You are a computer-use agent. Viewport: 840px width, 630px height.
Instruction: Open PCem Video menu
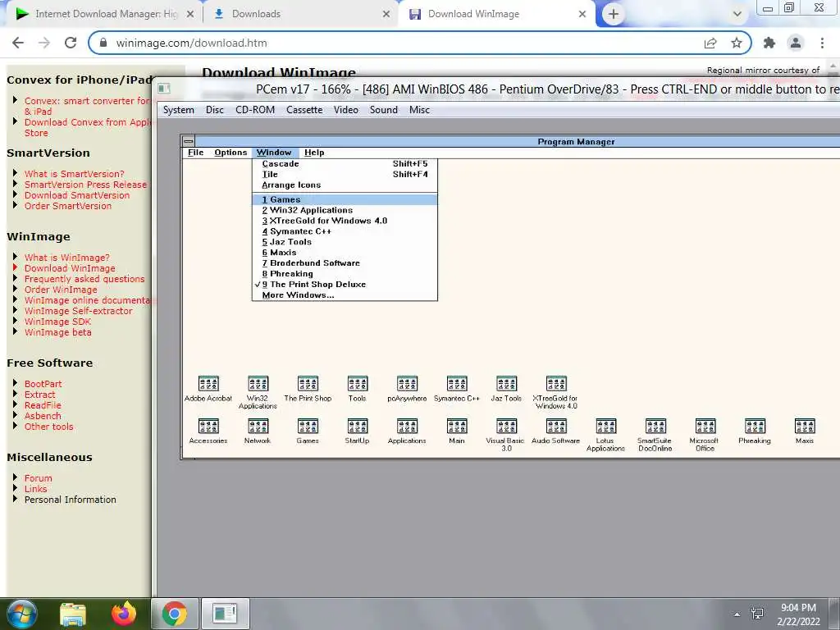pyautogui.click(x=346, y=110)
